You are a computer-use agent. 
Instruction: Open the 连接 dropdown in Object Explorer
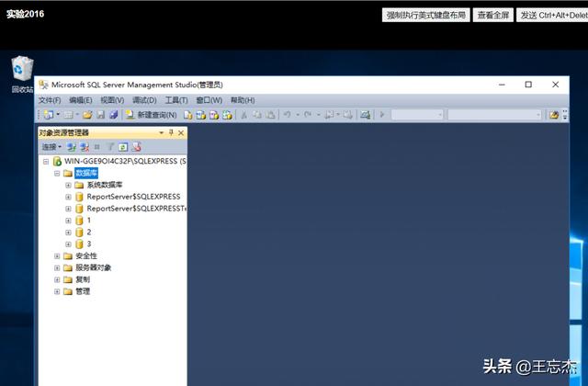[51, 147]
